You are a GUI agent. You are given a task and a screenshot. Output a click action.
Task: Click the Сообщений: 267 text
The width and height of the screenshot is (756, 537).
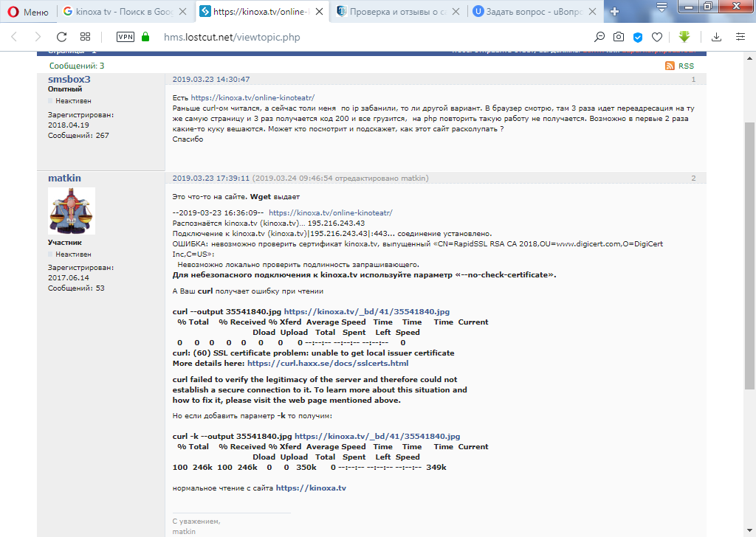pyautogui.click(x=78, y=135)
